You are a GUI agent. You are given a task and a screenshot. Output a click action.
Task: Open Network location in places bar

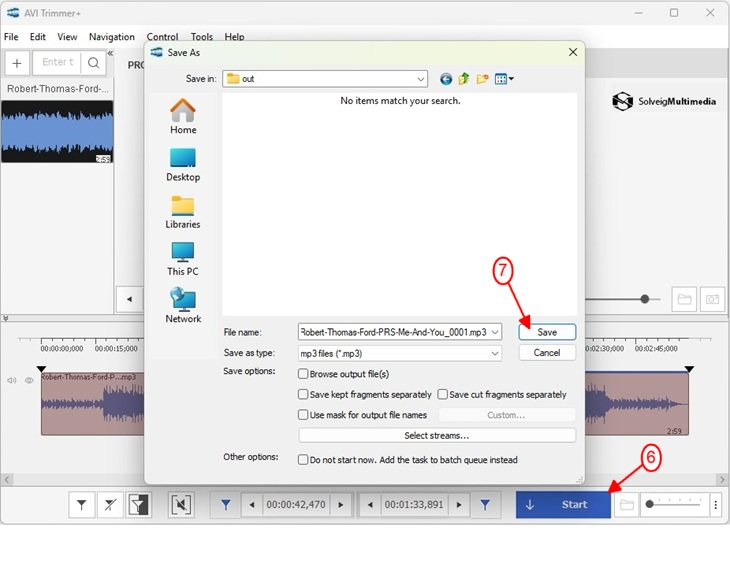point(183,305)
